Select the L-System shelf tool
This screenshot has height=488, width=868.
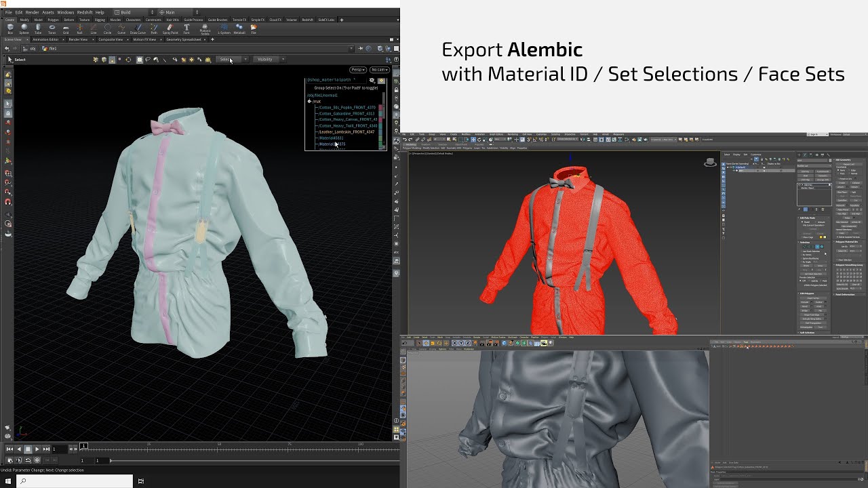[x=224, y=29]
